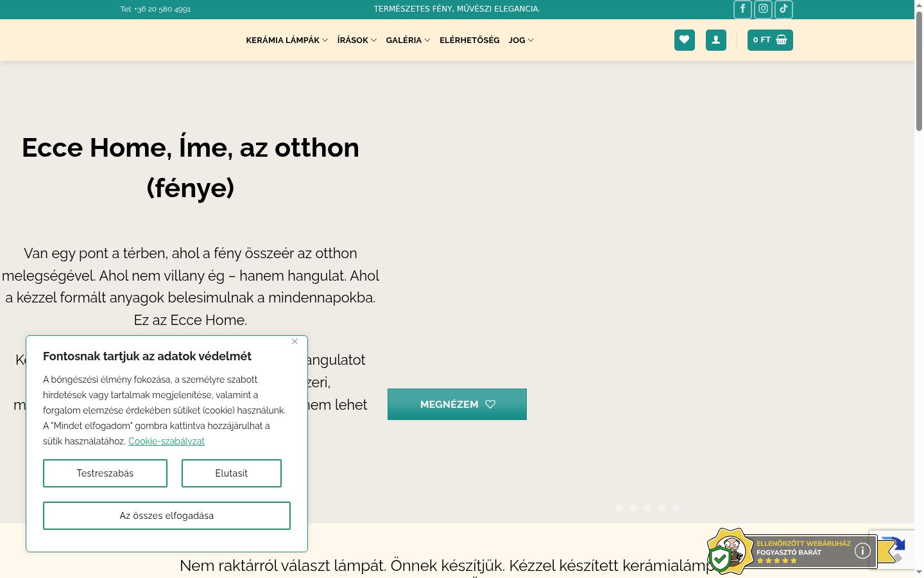
Task: Select the last hero slider dot
Action: pyautogui.click(x=676, y=508)
